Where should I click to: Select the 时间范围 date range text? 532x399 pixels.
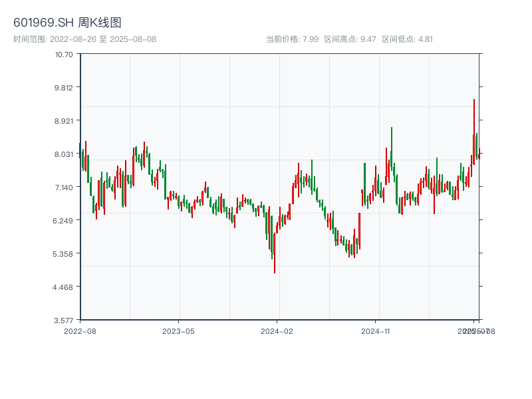pyautogui.click(x=84, y=39)
